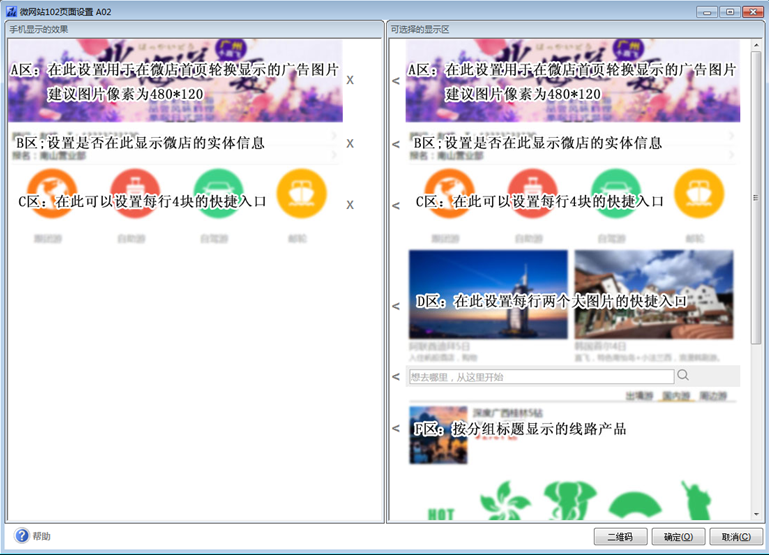
Task: Click the green HOT label
Action: click(x=441, y=514)
